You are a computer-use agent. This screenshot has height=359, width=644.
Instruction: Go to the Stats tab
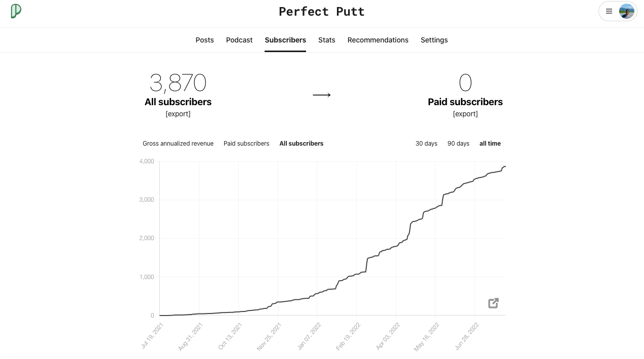pos(327,40)
